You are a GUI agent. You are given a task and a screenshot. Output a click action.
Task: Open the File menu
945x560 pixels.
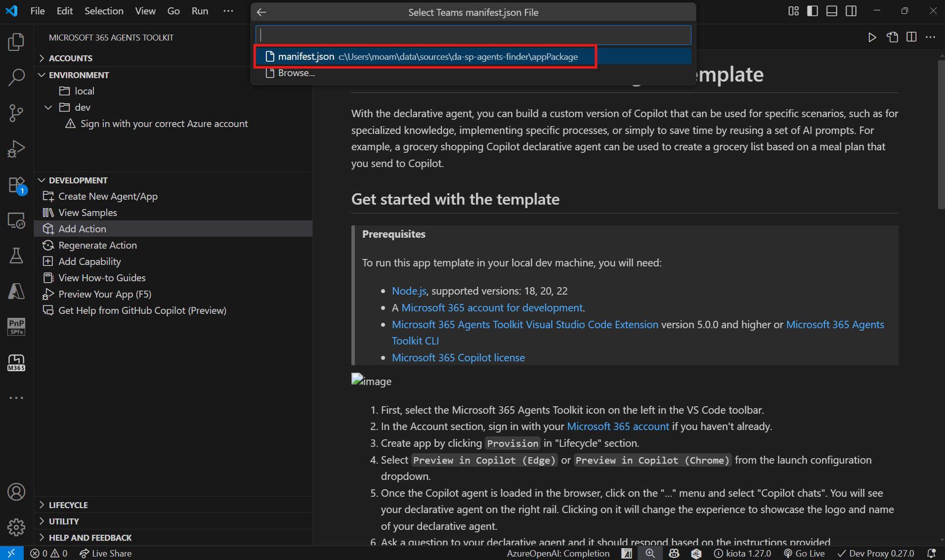tap(38, 11)
